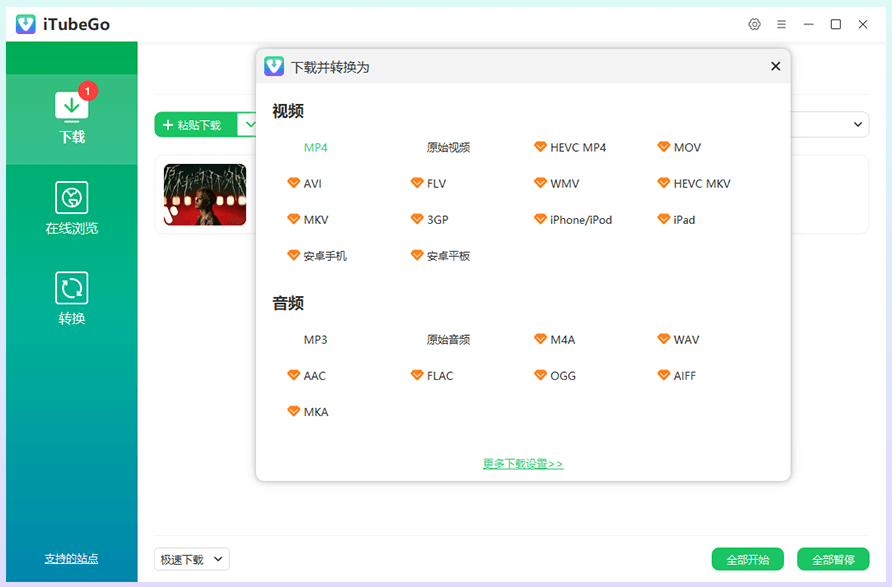This screenshot has width=892, height=587.
Task: Click premium diamond icon next to FLAC
Action: click(x=417, y=375)
